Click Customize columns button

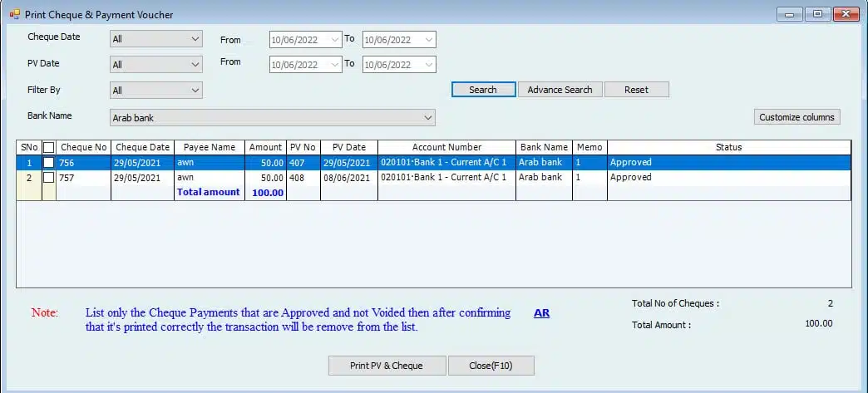796,117
